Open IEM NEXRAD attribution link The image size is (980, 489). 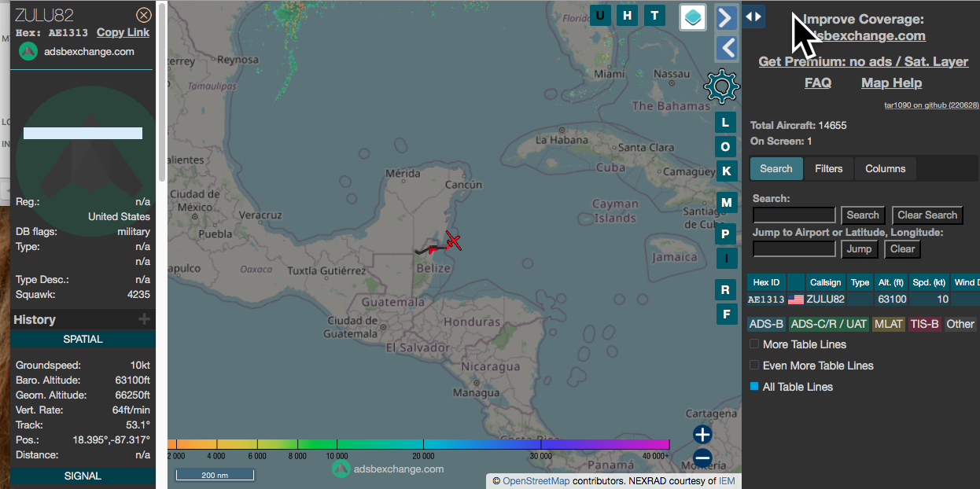(x=727, y=481)
